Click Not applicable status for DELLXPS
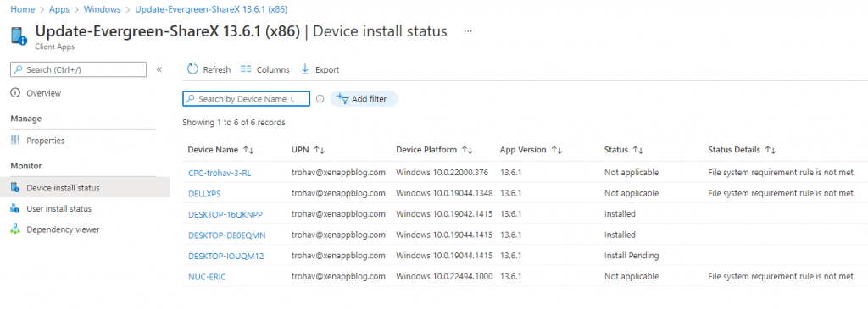Image resolution: width=868 pixels, height=309 pixels. [x=632, y=194]
